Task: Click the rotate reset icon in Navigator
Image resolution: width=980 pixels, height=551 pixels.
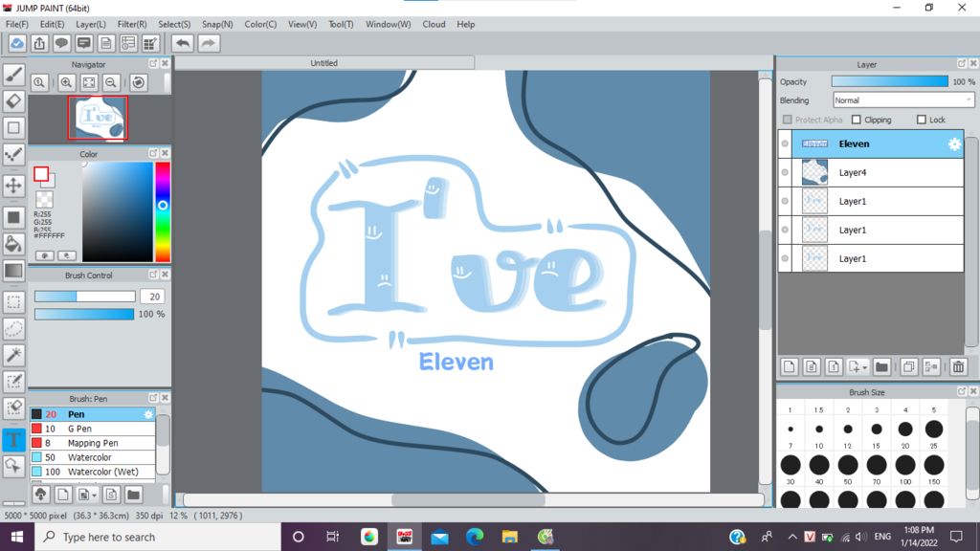Action: [x=139, y=82]
